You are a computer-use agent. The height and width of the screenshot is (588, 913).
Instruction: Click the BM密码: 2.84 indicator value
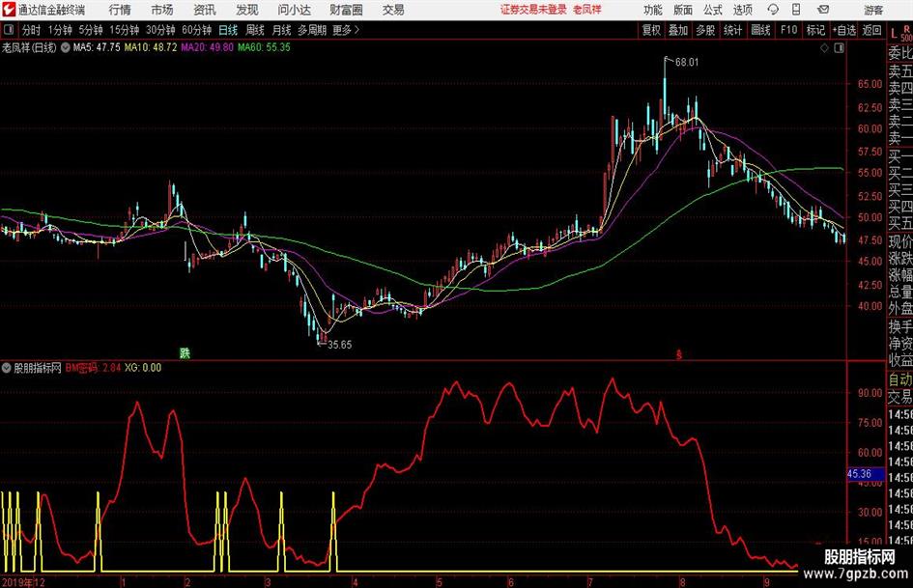tap(93, 368)
